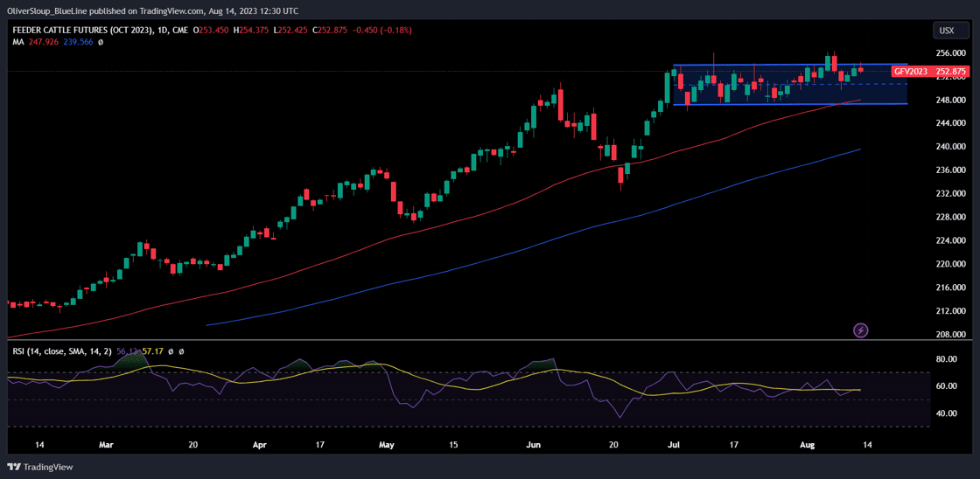The image size is (980, 479).
Task: Click the May date axis label
Action: (x=387, y=445)
